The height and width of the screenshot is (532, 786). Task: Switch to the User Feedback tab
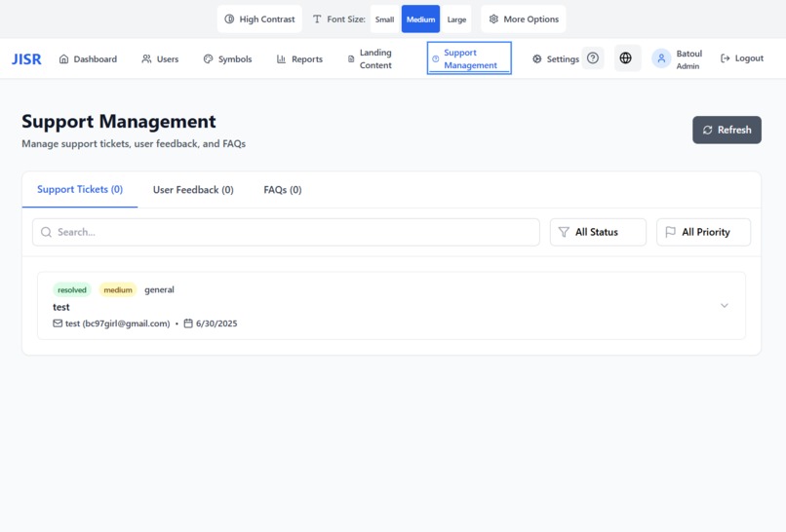click(x=193, y=190)
